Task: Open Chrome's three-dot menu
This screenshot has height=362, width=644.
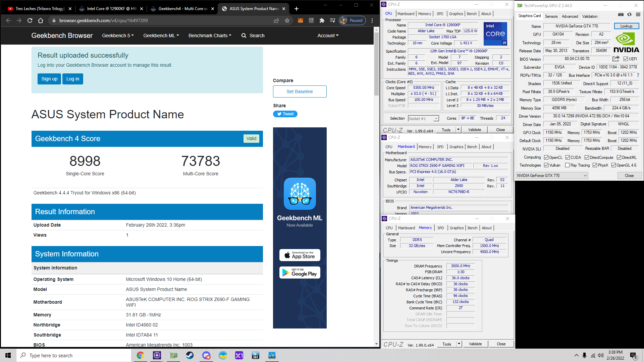Action: [372, 20]
